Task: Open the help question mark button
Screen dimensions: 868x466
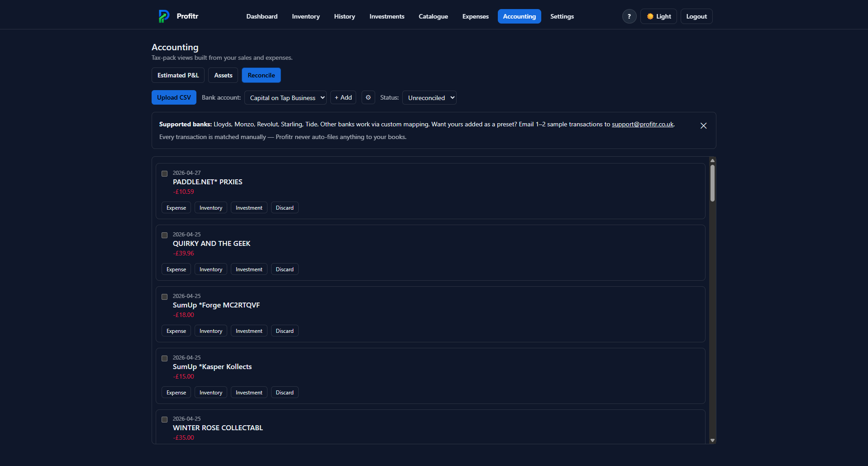Action: (x=629, y=16)
